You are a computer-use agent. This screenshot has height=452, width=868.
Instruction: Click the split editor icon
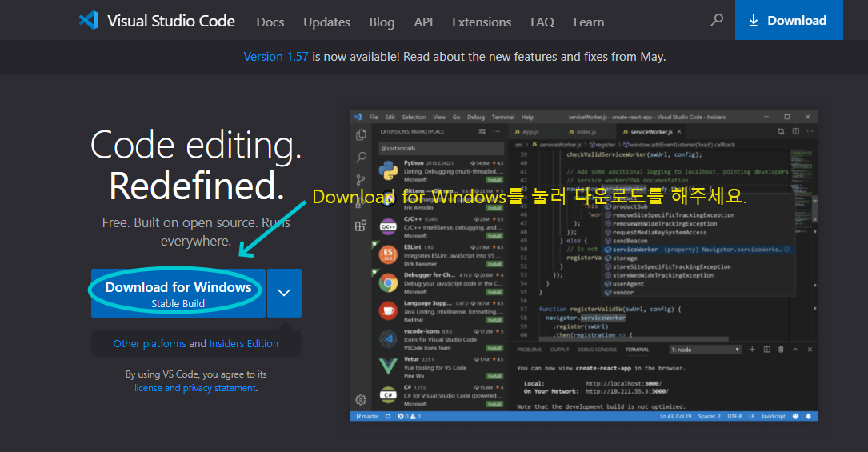pos(795,132)
